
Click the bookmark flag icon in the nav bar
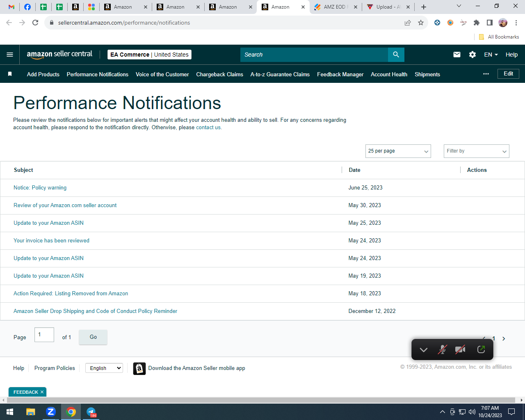[x=10, y=74]
